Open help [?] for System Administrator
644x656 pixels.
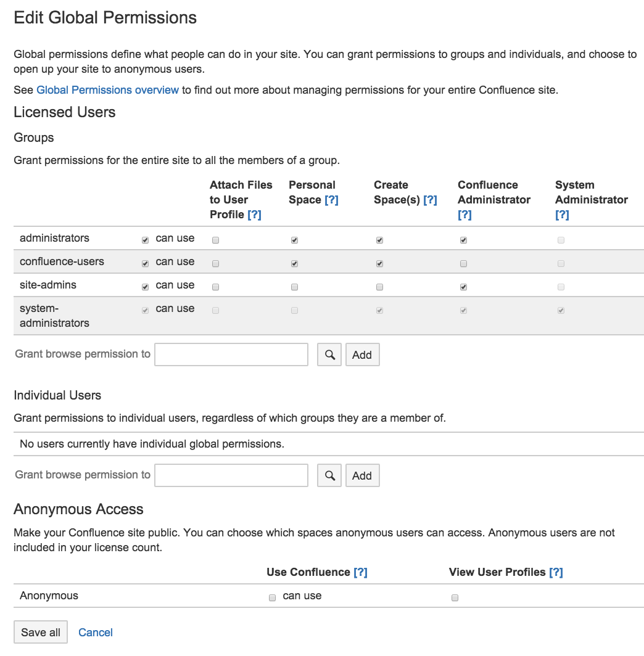pos(562,215)
